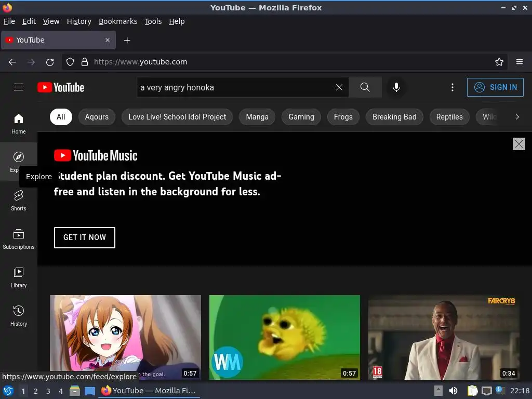Open History in the sidebar
The width and height of the screenshot is (532, 399).
(19, 316)
